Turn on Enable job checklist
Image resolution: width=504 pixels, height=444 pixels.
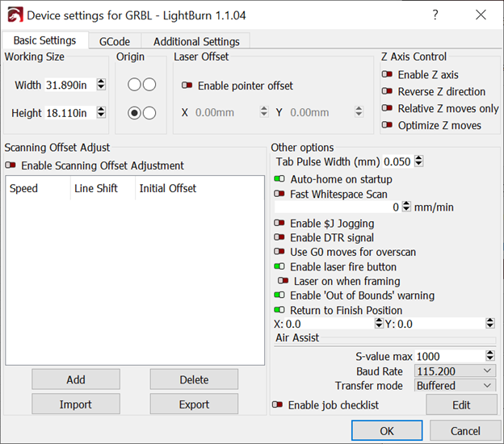(277, 404)
